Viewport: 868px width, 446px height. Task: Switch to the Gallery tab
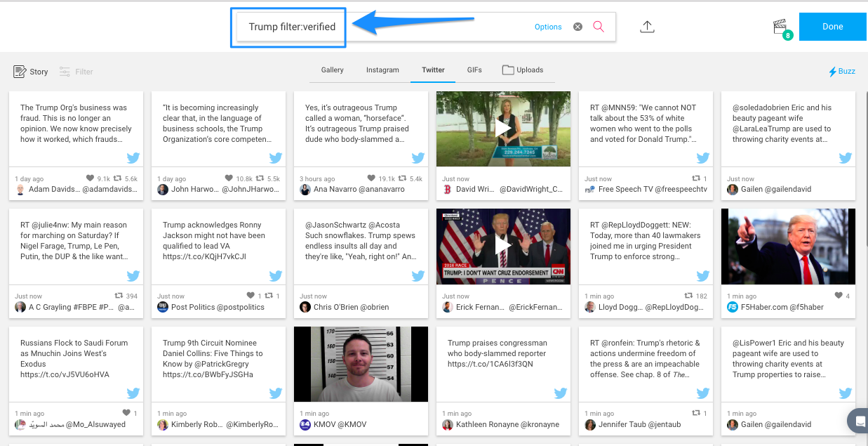pyautogui.click(x=333, y=70)
